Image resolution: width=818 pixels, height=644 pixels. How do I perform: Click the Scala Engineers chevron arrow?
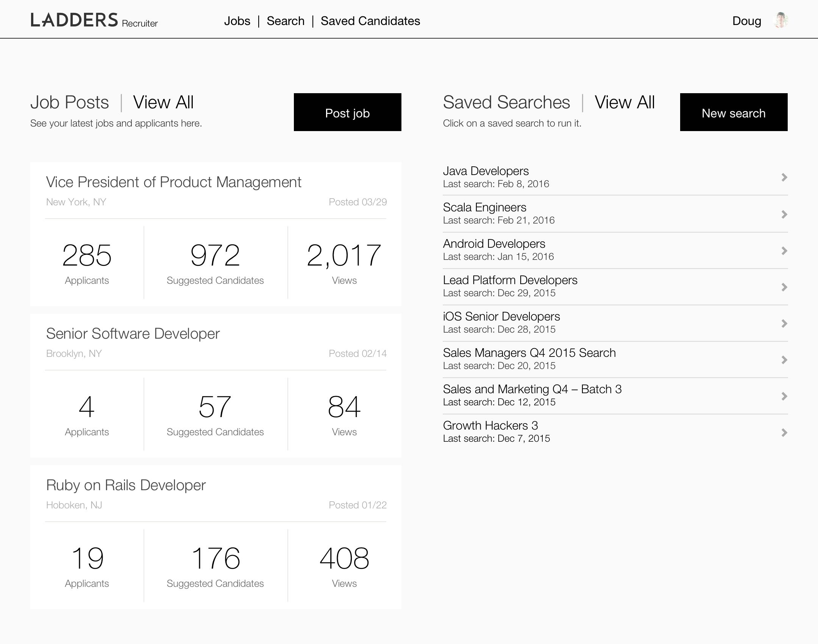784,214
